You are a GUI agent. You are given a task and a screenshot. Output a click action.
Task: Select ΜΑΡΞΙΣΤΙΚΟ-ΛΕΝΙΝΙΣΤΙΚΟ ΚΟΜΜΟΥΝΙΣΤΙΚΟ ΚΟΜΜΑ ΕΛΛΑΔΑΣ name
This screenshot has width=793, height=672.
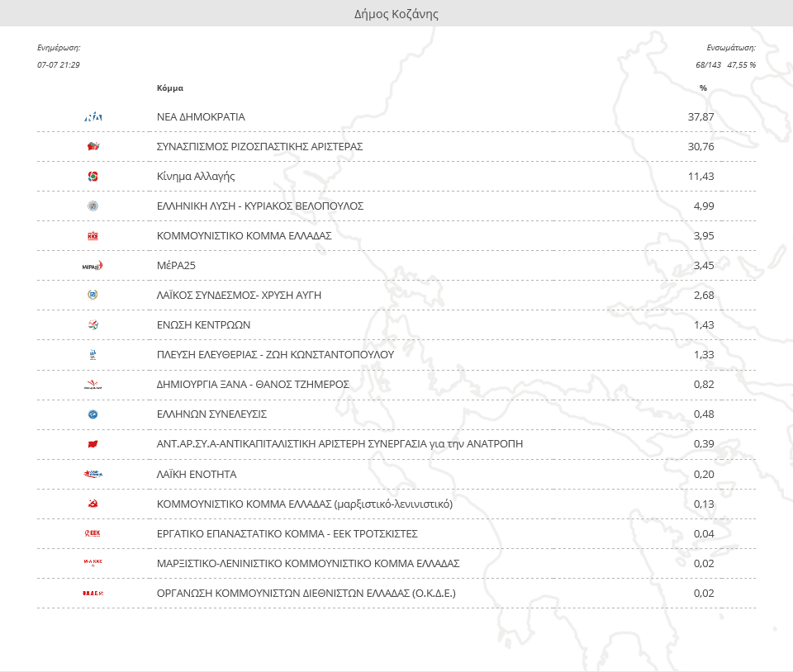pyautogui.click(x=308, y=563)
